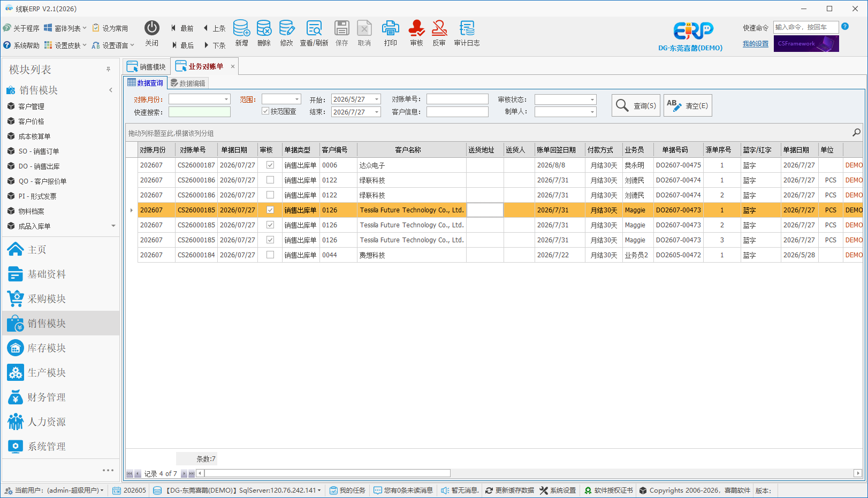Screen dimensions: 868x498
Task: Click 设为常用 menu item
Action: point(110,28)
